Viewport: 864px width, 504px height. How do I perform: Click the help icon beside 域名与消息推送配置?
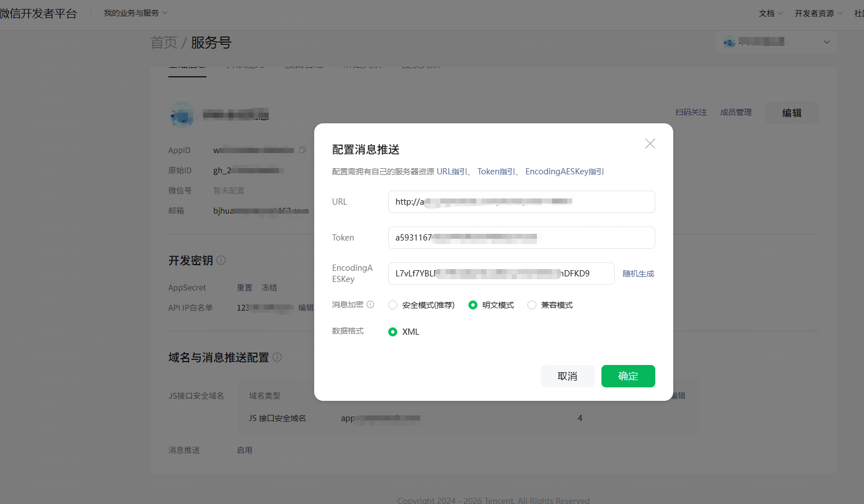pos(277,357)
